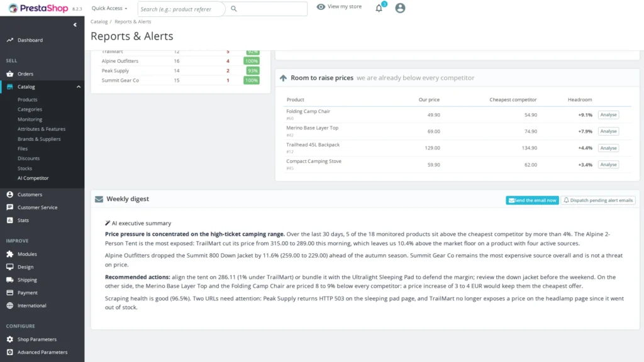Image resolution: width=644 pixels, height=362 pixels.
Task: Click the Alpine Outfitters source row
Action: (x=180, y=61)
